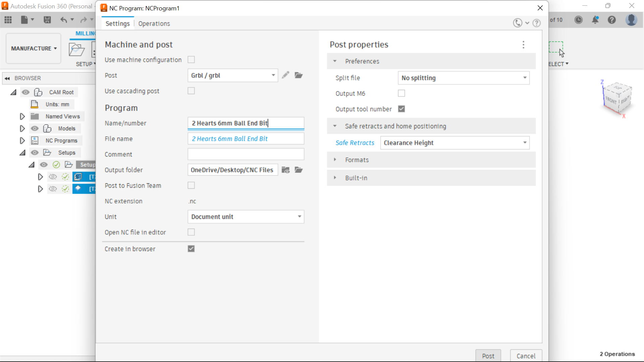The height and width of the screenshot is (362, 644).
Task: Open the Post properties options menu
Action: pyautogui.click(x=523, y=45)
